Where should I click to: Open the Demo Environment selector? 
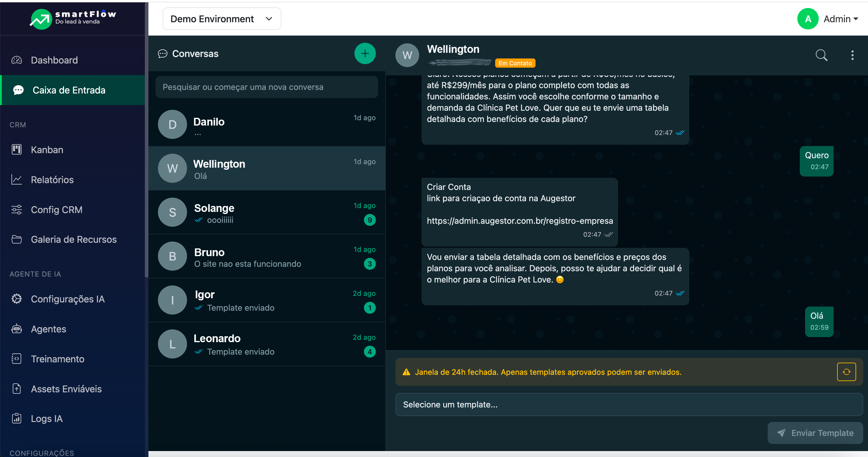tap(221, 18)
